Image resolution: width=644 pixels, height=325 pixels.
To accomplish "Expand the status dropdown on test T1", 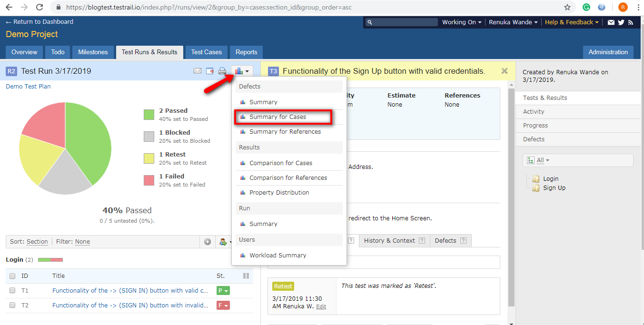I will click(x=227, y=290).
